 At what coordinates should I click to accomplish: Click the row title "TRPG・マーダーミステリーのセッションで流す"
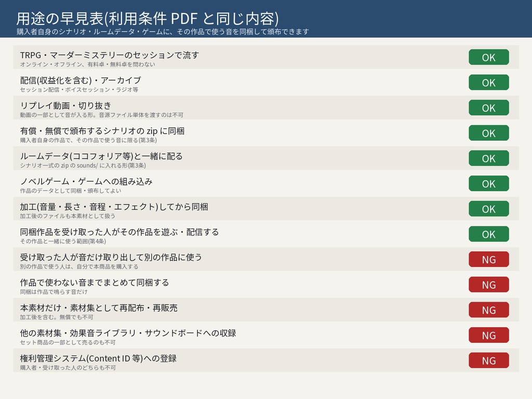coord(109,55)
